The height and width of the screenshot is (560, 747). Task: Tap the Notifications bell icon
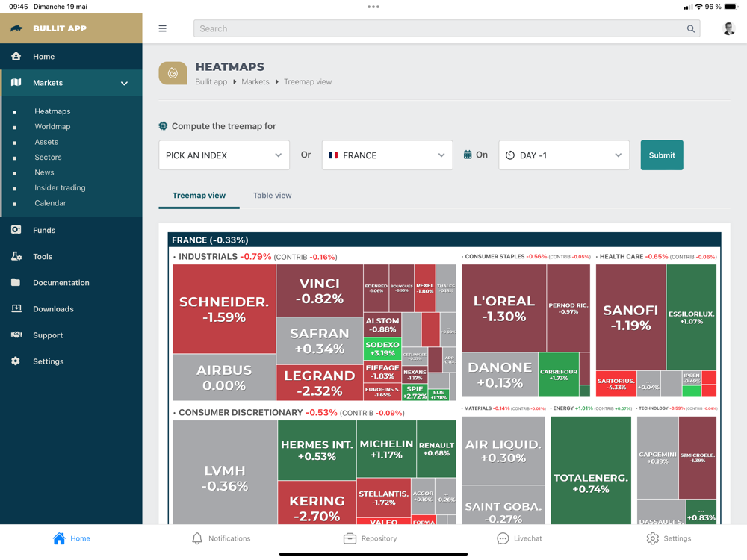click(197, 538)
